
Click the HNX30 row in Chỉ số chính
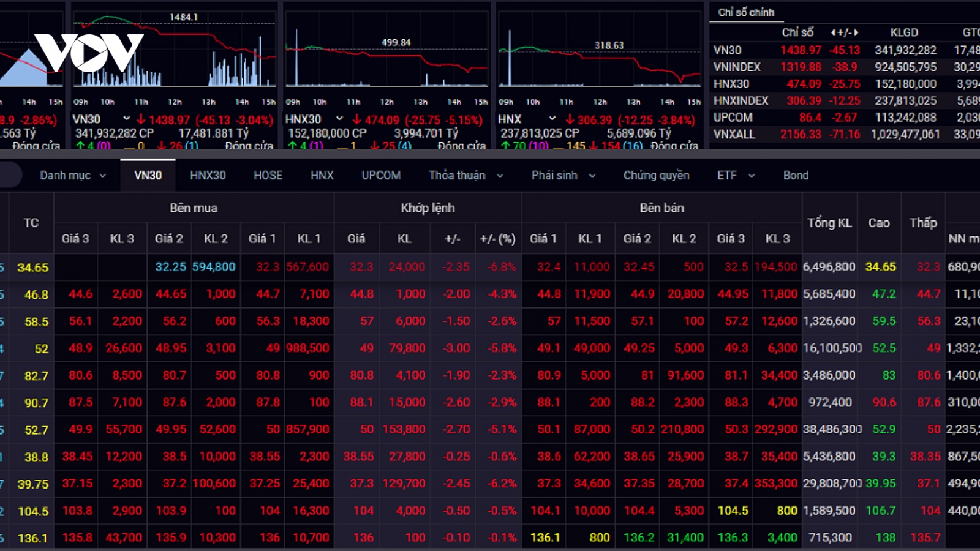pyautogui.click(x=845, y=84)
